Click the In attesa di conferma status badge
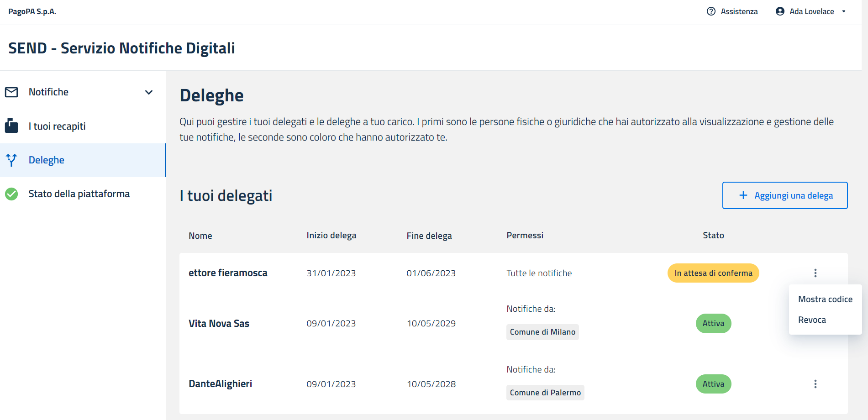This screenshot has height=420, width=868. (713, 273)
